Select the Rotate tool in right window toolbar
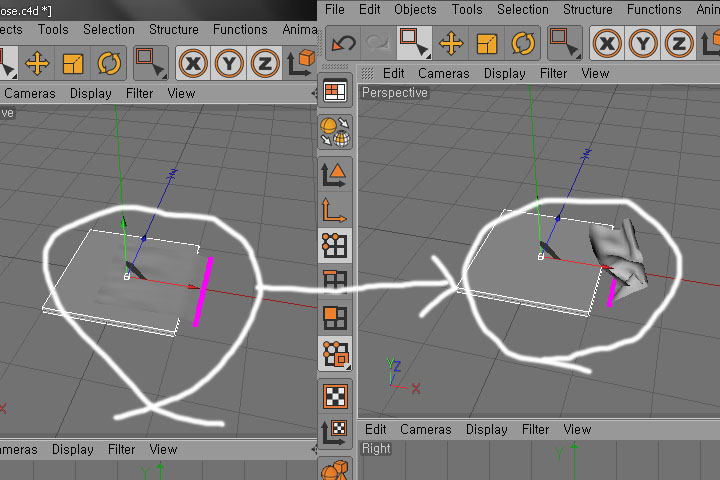The image size is (720, 480). [x=523, y=44]
